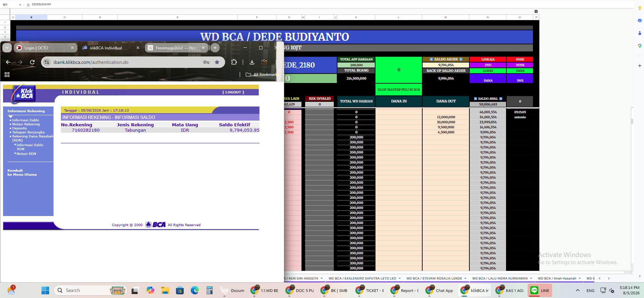Open the All Bookmarks folder
This screenshot has height=298, width=644.
[x=262, y=75]
